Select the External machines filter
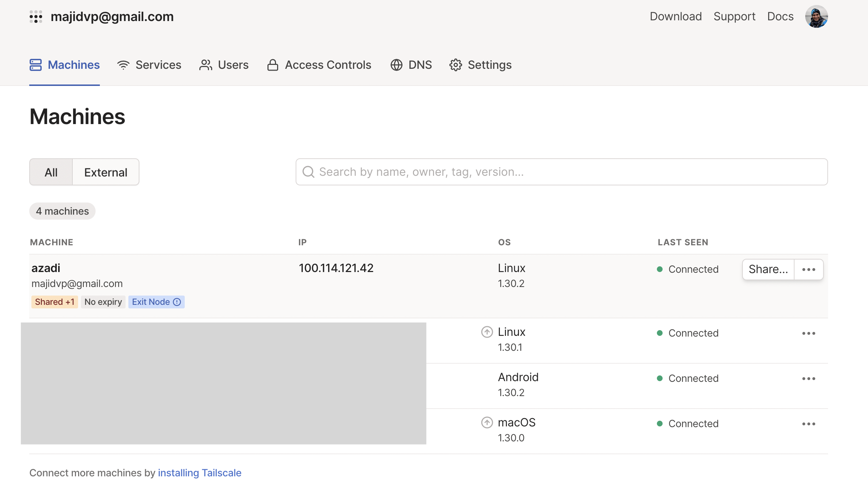This screenshot has width=868, height=497. [106, 172]
